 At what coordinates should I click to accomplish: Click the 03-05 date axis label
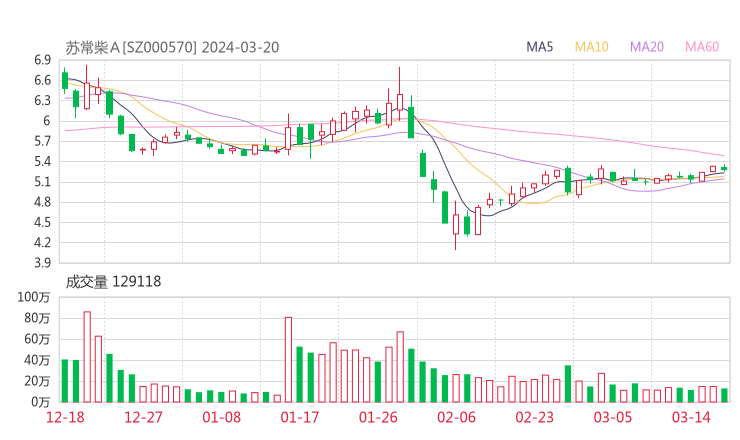click(613, 417)
